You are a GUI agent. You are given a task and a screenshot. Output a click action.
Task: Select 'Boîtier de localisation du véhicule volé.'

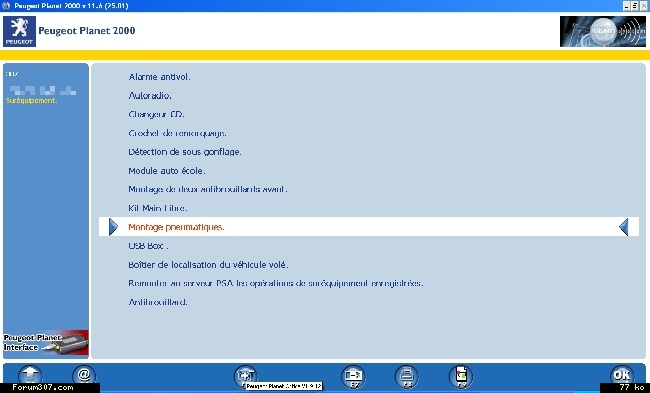208,264
